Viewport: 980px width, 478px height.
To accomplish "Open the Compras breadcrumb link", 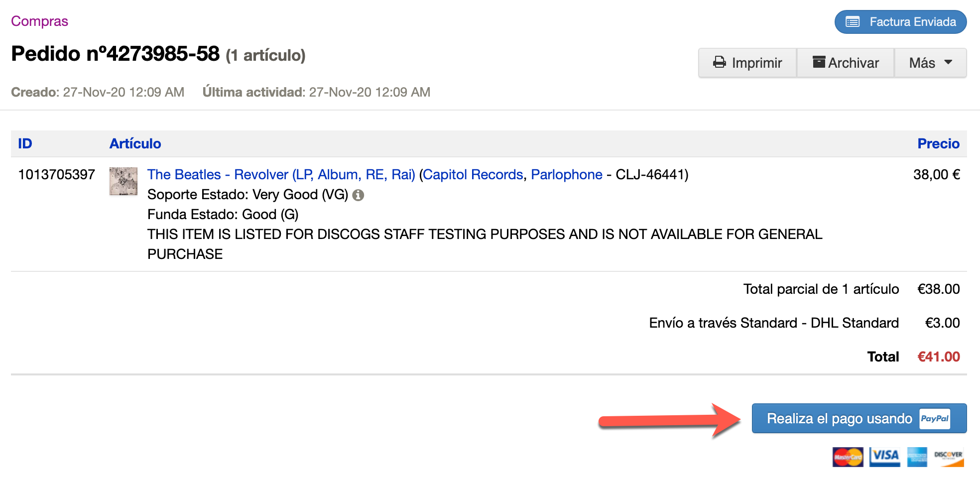I will point(39,21).
